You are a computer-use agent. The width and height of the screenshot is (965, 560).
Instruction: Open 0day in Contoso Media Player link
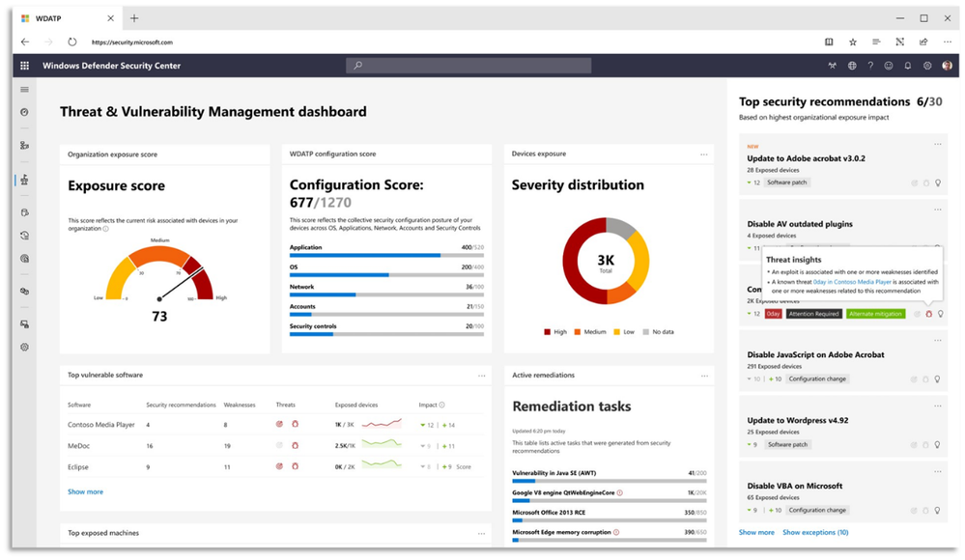pos(852,282)
